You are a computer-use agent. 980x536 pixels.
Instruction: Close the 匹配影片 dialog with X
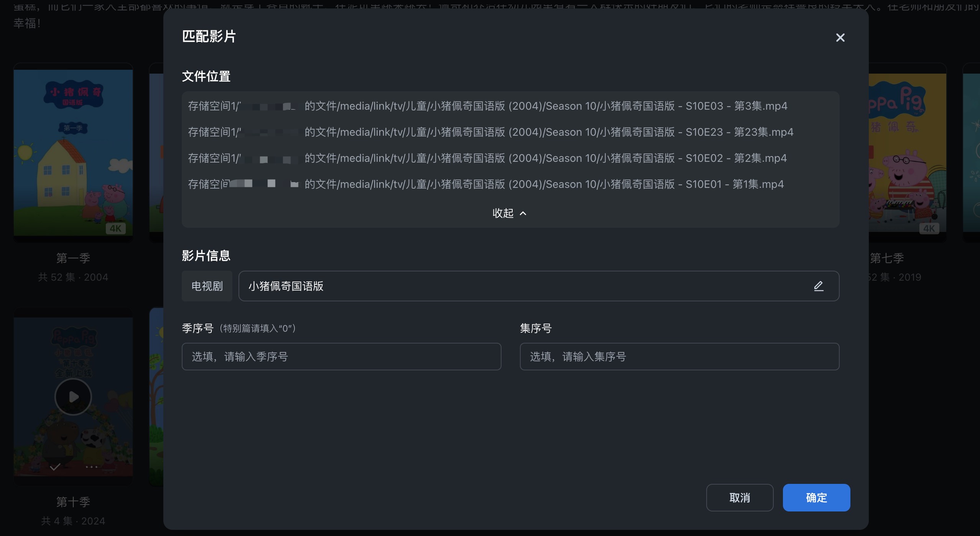(x=840, y=38)
